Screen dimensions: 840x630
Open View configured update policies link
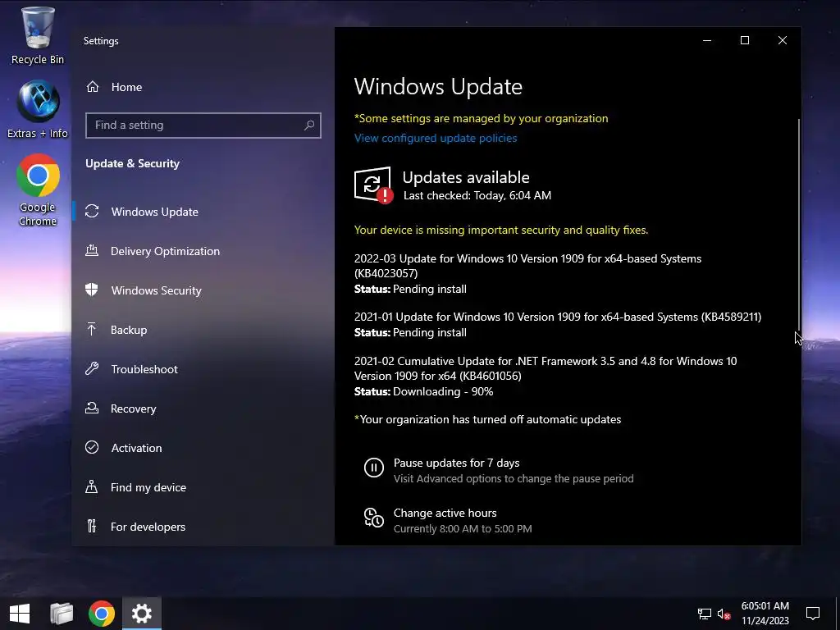(x=436, y=138)
